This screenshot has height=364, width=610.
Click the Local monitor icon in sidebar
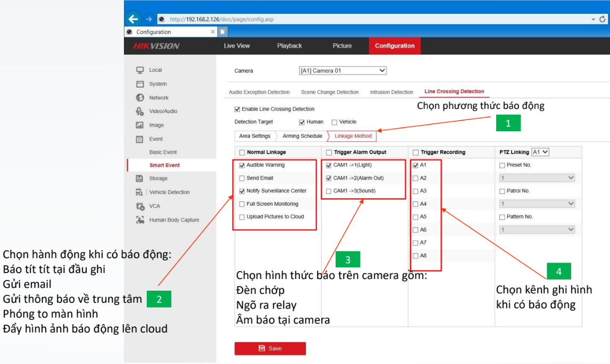(x=140, y=70)
